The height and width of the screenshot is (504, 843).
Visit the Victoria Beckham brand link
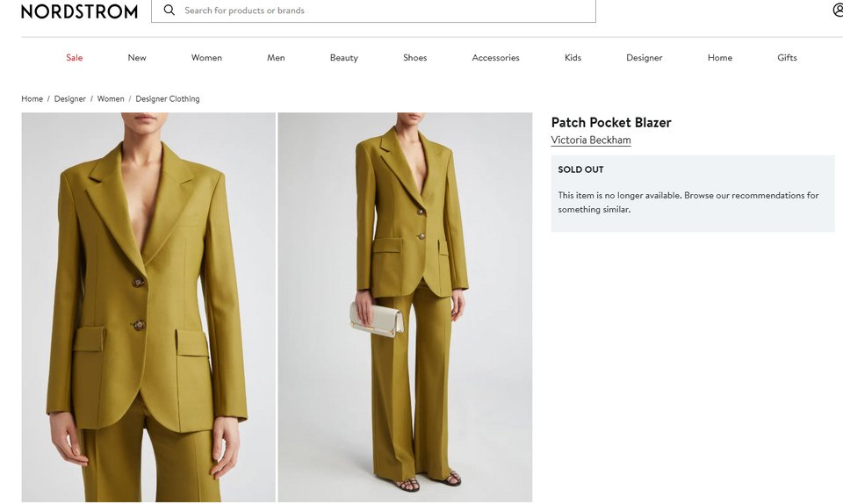pyautogui.click(x=591, y=140)
